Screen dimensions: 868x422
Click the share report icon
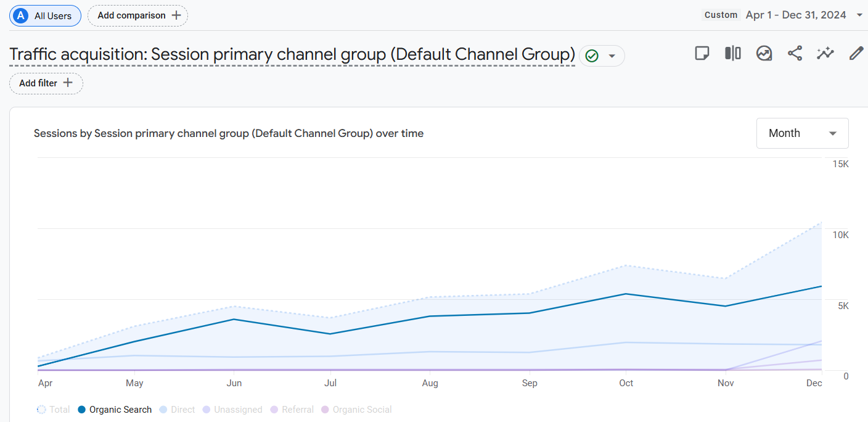click(x=795, y=54)
